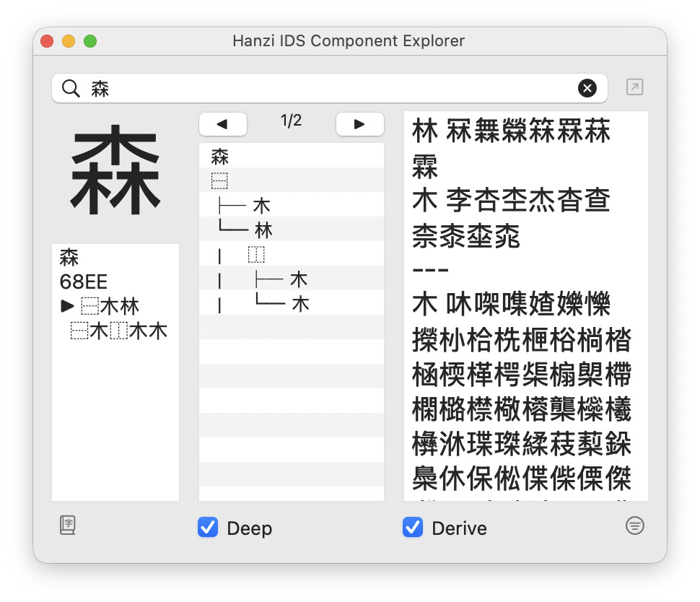
Task: Select the root 森 row in tree
Action: [x=220, y=156]
